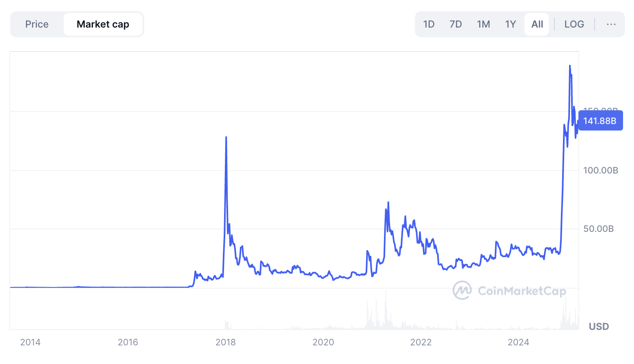This screenshot has height=364, width=634.
Task: Click the 2022 x-axis year label
Action: coord(421,342)
